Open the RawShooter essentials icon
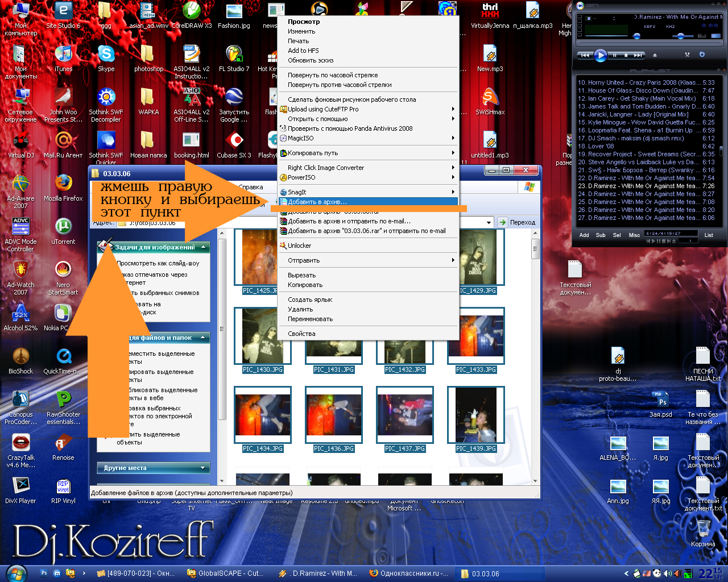This screenshot has width=728, height=582. click(x=63, y=408)
